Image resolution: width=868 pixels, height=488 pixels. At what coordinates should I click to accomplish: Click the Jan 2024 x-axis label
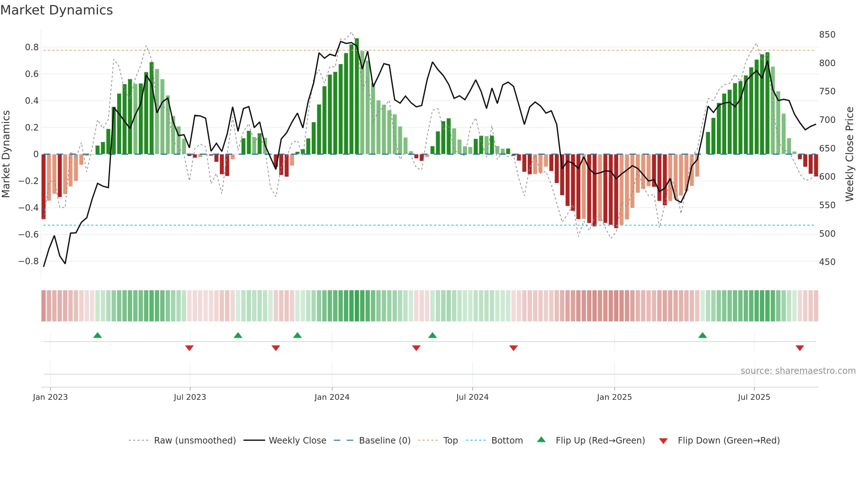[332, 397]
